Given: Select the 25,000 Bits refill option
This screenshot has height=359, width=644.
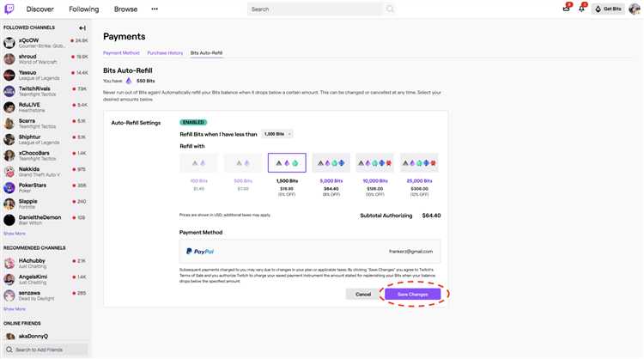Looking at the screenshot, I should (x=419, y=163).
